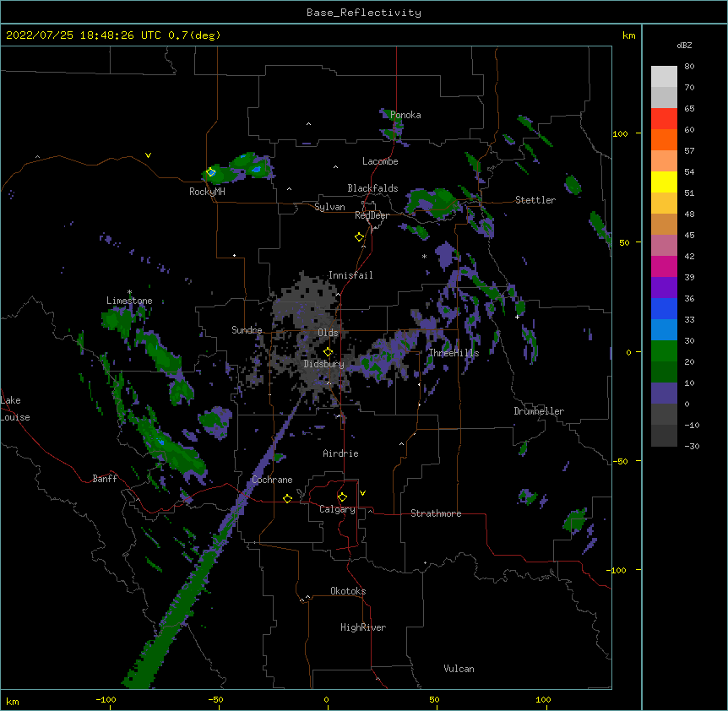Click the yellow marker southeast of Cochrane
Image resolution: width=728 pixels, height=711 pixels.
(287, 498)
